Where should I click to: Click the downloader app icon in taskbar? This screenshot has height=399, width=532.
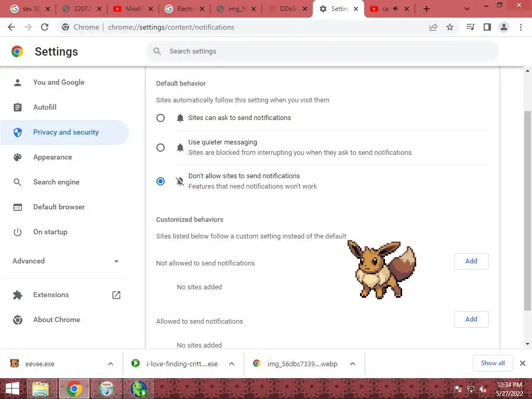(x=107, y=389)
